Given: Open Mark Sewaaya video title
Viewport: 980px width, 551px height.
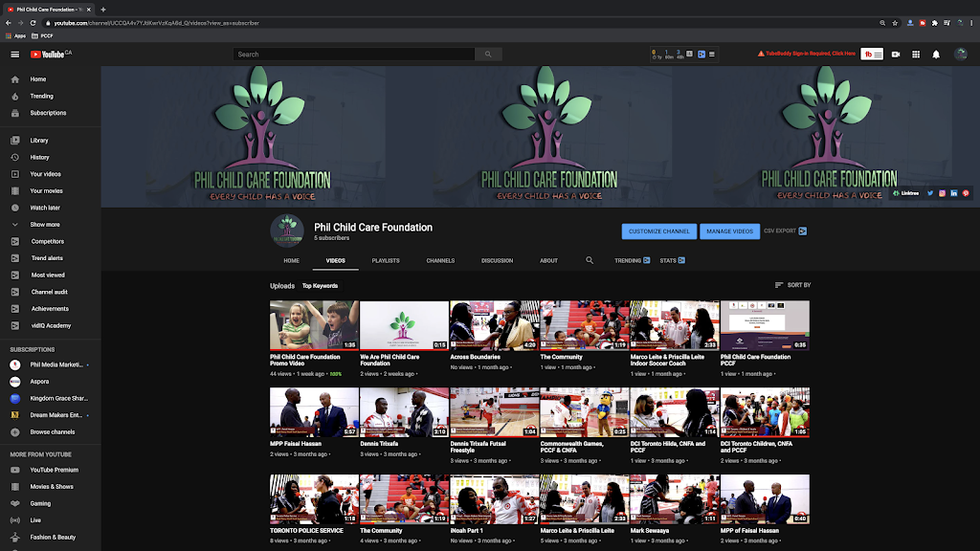Looking at the screenshot, I should pyautogui.click(x=650, y=531).
